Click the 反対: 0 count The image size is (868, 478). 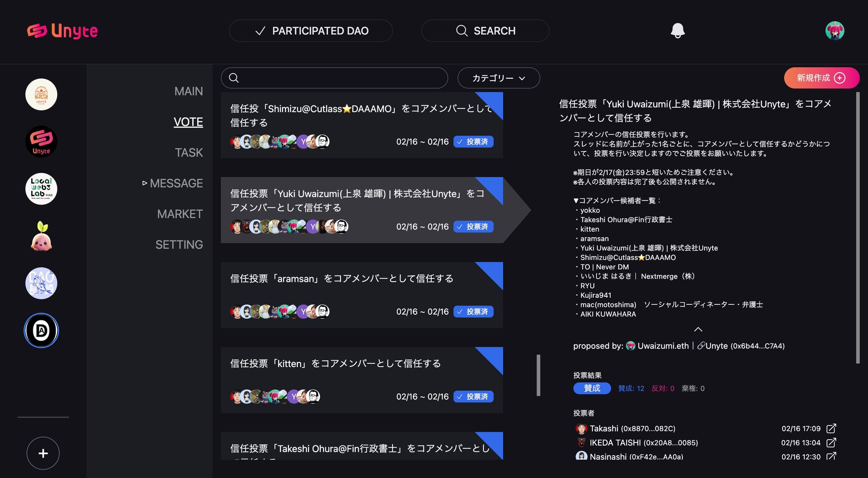pos(663,389)
